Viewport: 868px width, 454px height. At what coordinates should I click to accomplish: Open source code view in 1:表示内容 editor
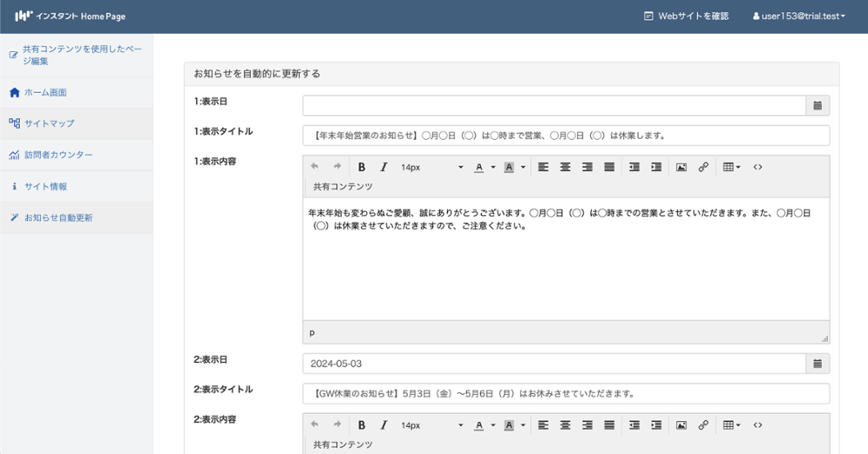click(x=758, y=168)
